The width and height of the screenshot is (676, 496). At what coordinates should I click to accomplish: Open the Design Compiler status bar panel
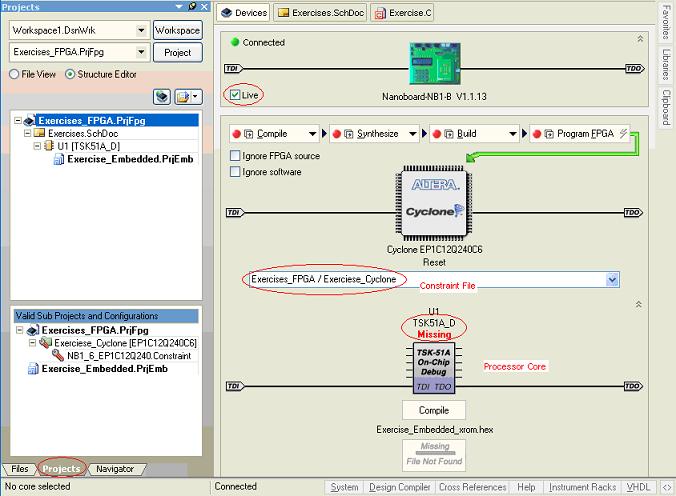click(400, 487)
